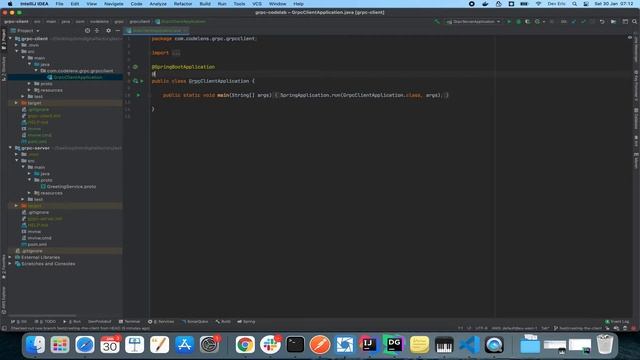
Task: Toggle Structure vertical side tab
Action: pos(4,68)
